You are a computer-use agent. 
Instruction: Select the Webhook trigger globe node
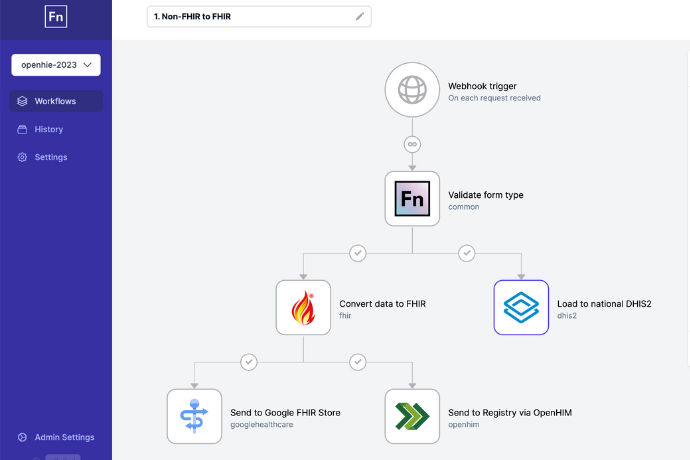click(x=412, y=91)
